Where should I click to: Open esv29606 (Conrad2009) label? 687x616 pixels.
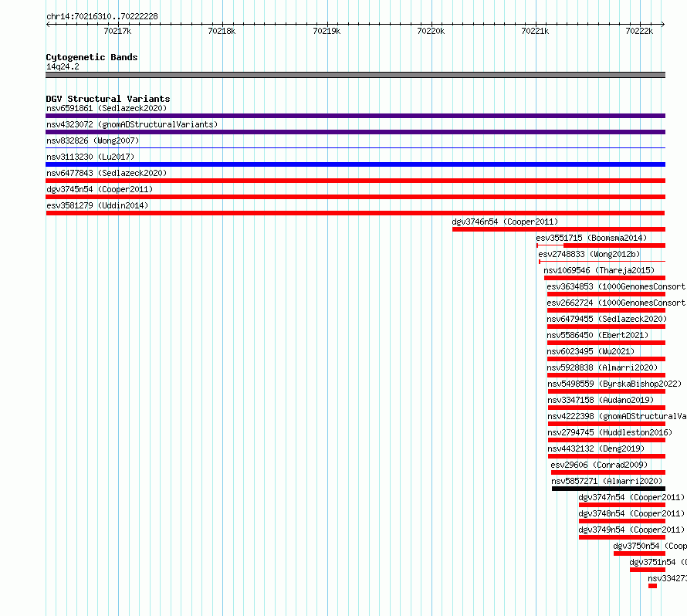tap(599, 465)
